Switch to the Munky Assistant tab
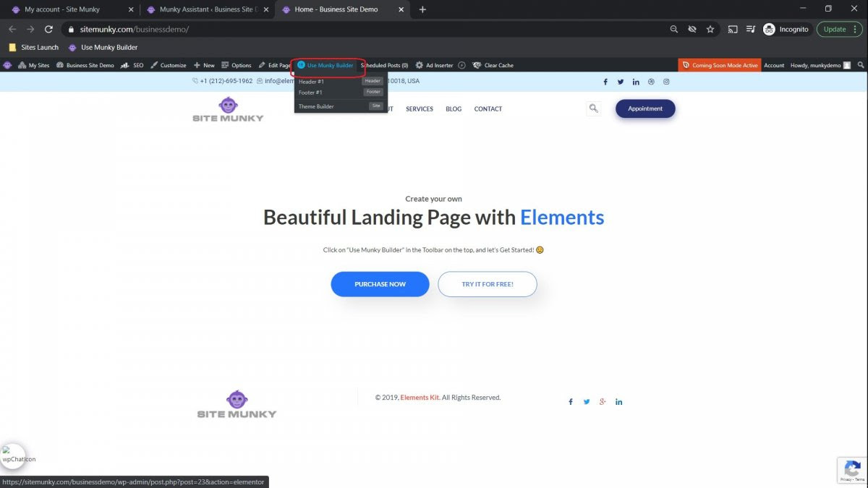Viewport: 868px width, 488px height. (x=208, y=9)
